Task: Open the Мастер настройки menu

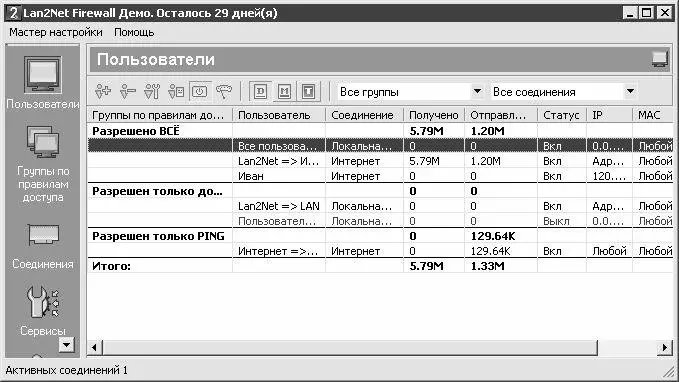Action: coord(56,32)
